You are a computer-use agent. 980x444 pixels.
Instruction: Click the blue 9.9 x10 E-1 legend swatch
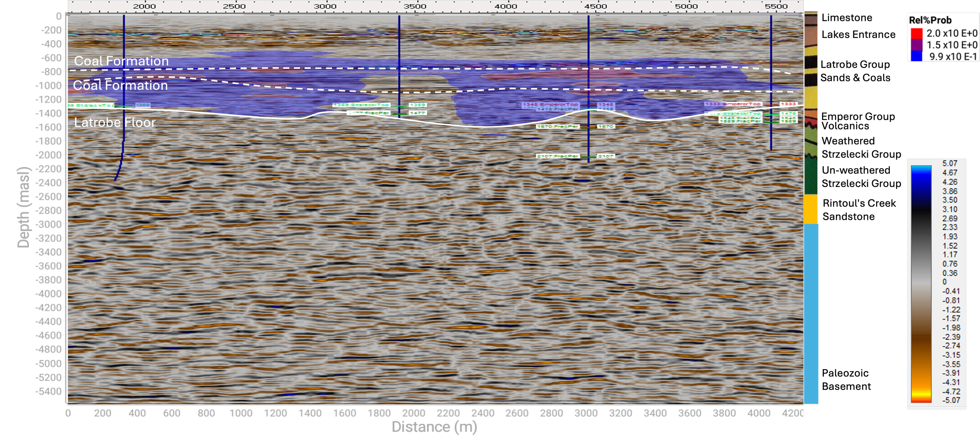point(916,56)
